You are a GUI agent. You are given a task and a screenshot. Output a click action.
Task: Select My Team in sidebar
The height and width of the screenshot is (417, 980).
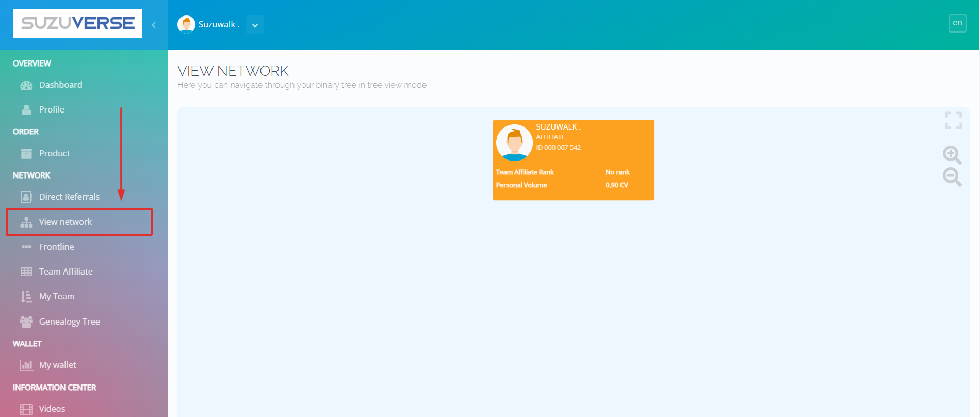coord(57,296)
